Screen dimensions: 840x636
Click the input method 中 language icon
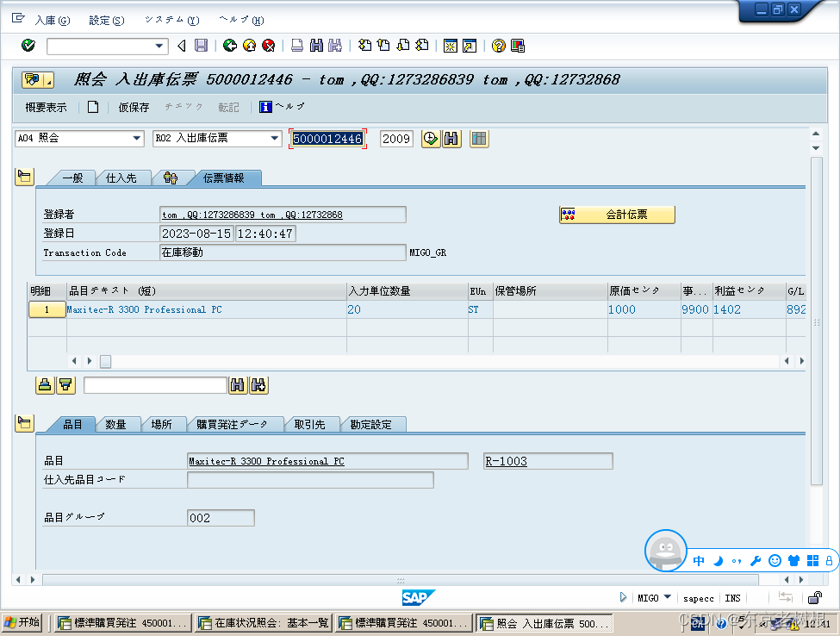(699, 561)
